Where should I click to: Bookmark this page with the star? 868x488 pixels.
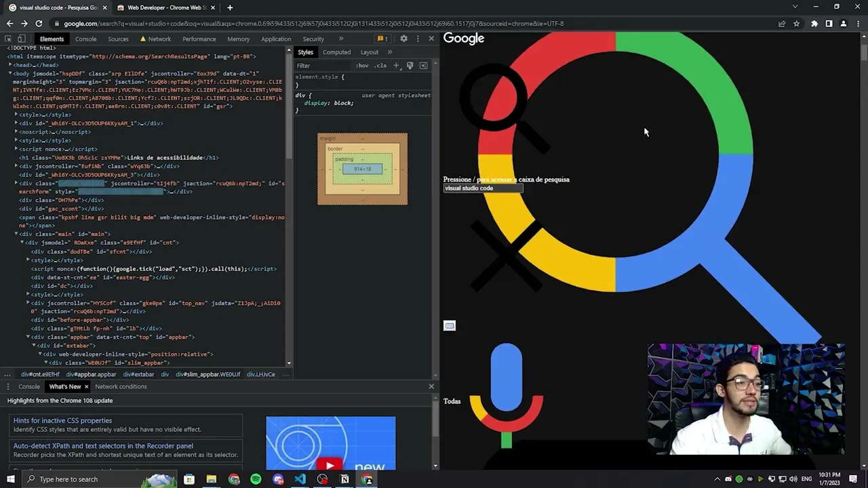[797, 24]
